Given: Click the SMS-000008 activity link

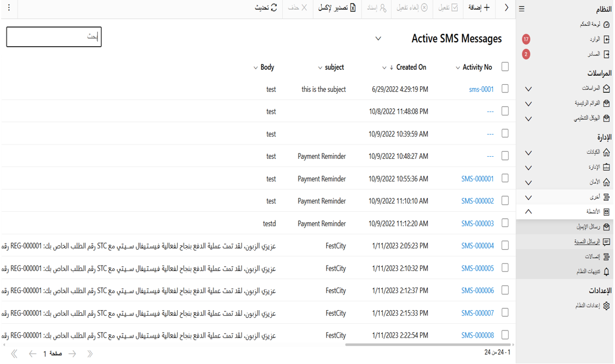Looking at the screenshot, I should (x=477, y=335).
